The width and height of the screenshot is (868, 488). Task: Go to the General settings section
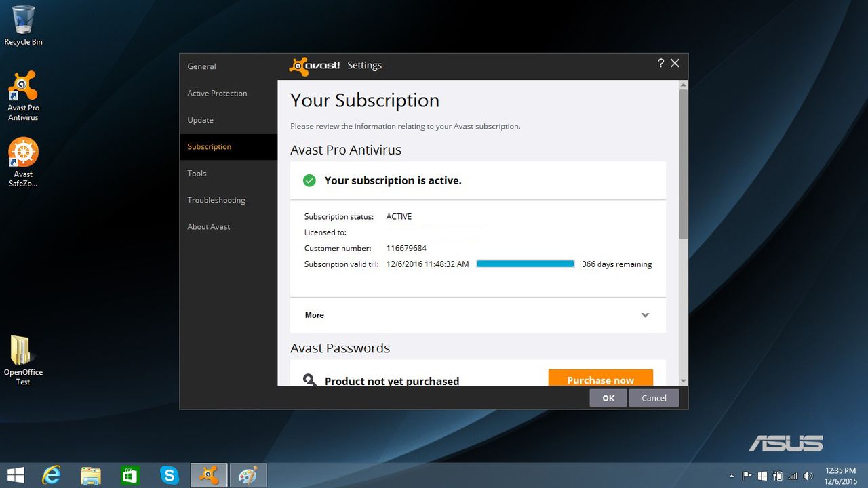(x=229, y=66)
